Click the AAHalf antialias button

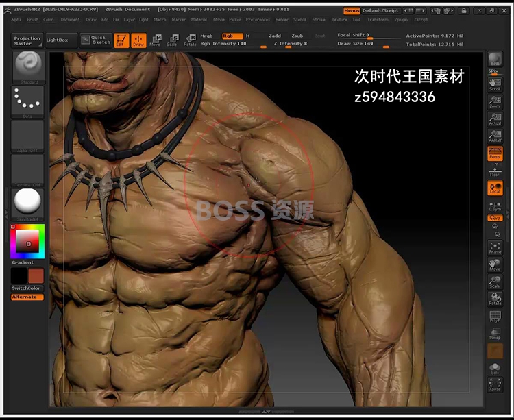click(x=495, y=136)
